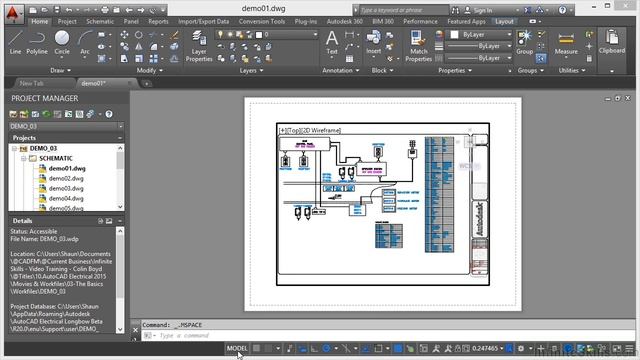Viewport: 640px width, 360px height.
Task: Click the keyword search box
Action: 403,10
